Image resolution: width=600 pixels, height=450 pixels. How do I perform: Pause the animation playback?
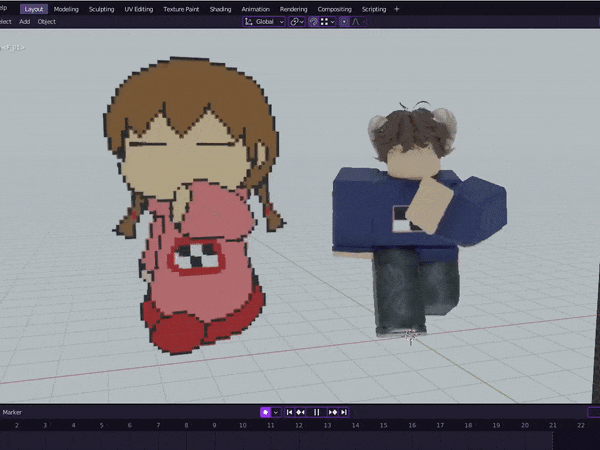[x=317, y=412]
